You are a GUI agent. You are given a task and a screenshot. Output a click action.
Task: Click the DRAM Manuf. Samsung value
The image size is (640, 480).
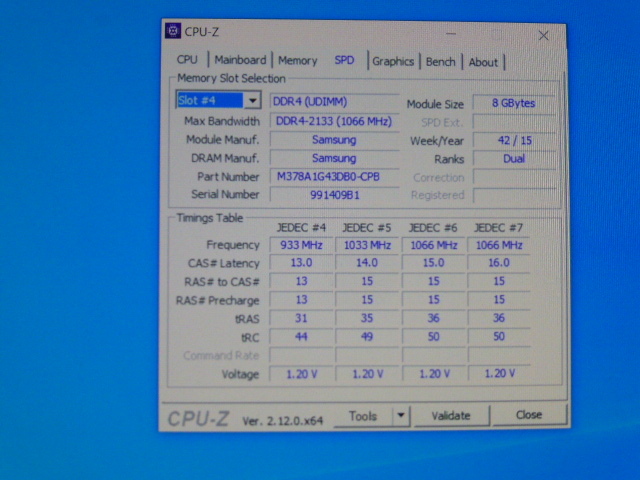tap(334, 158)
